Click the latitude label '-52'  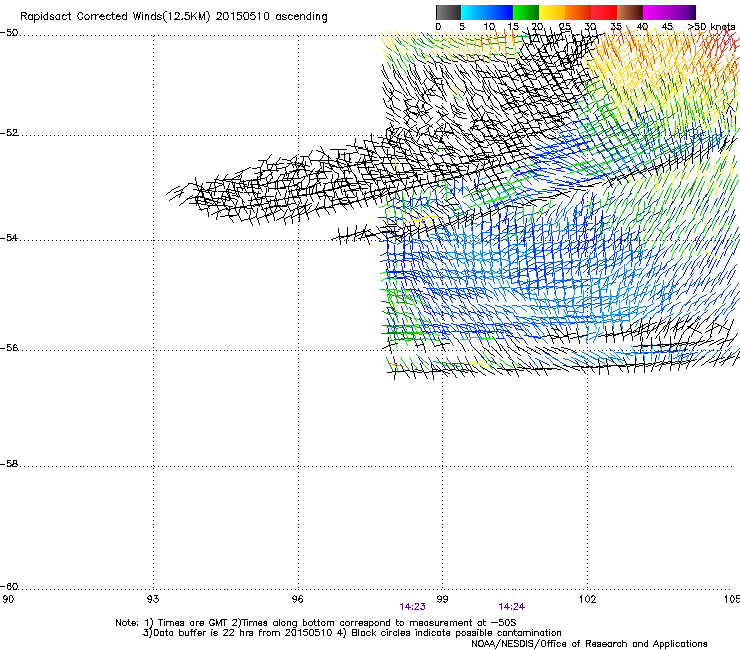9,133
